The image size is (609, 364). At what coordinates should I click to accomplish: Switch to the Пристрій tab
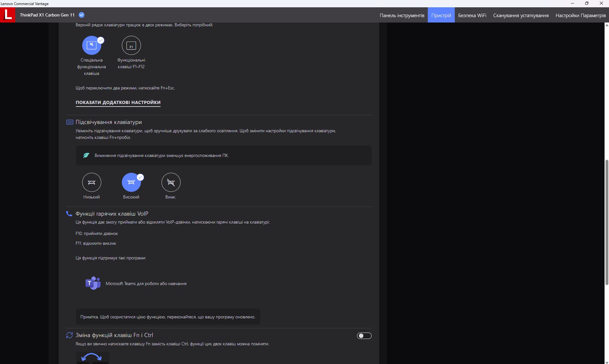(441, 15)
